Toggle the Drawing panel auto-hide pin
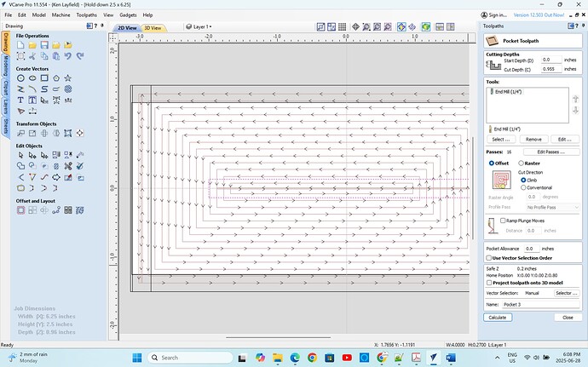This screenshot has height=367, width=588. (102, 26)
